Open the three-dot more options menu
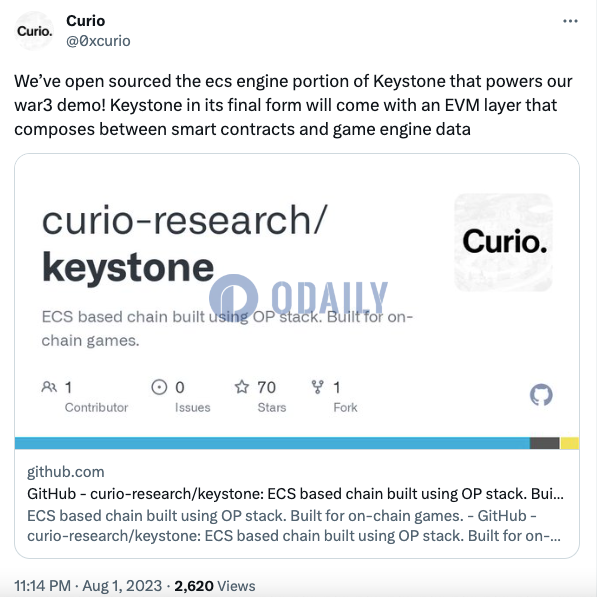The height and width of the screenshot is (597, 597). pos(570,21)
